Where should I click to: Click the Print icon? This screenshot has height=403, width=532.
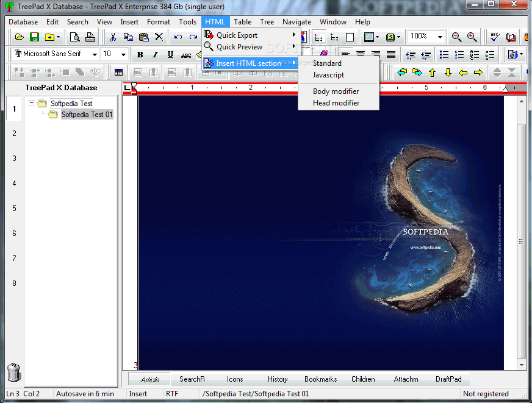[90, 37]
